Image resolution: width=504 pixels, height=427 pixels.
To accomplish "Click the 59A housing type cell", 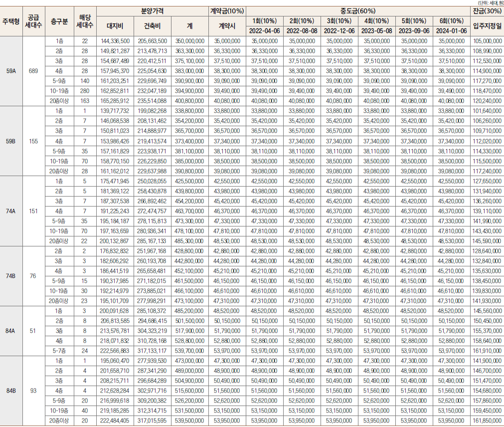I will [11, 71].
